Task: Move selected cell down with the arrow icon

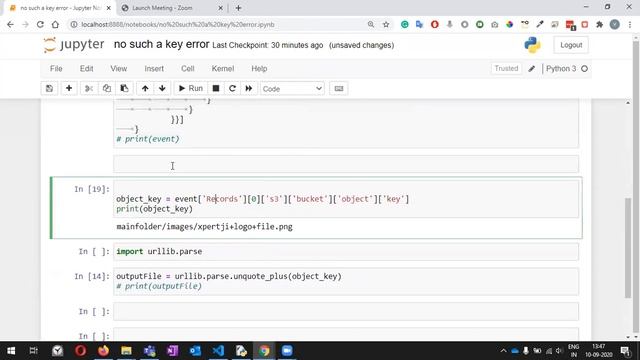Action: pos(162,89)
